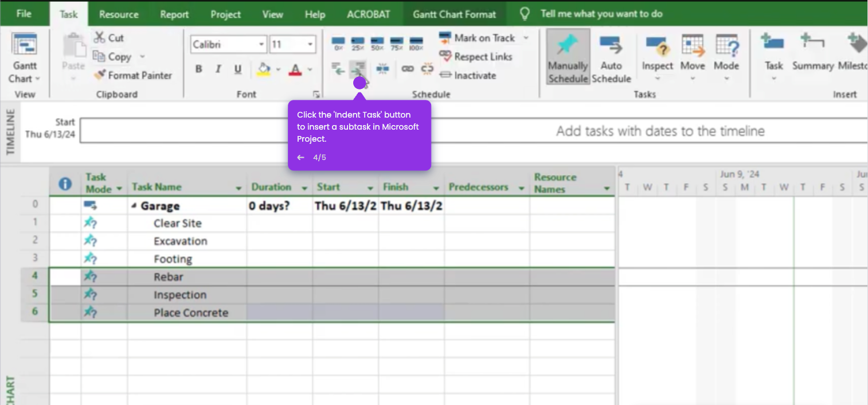This screenshot has height=405, width=868.
Task: Click the Indent Task button
Action: point(358,69)
